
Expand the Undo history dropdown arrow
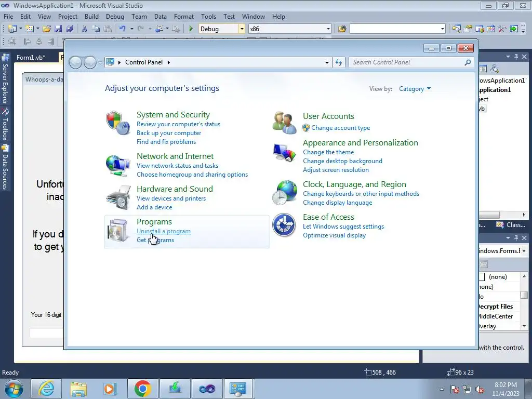click(x=131, y=29)
